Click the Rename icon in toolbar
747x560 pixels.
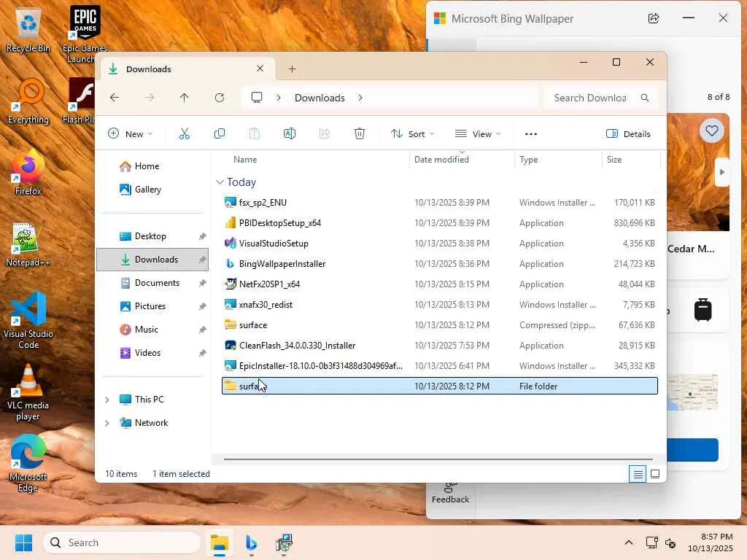290,134
